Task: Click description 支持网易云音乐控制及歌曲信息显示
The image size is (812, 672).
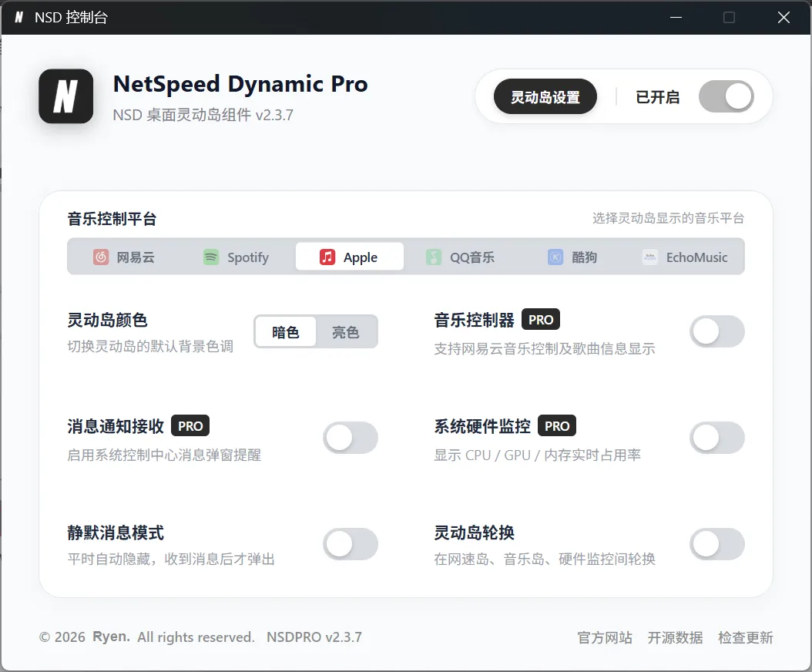Action: pyautogui.click(x=545, y=348)
